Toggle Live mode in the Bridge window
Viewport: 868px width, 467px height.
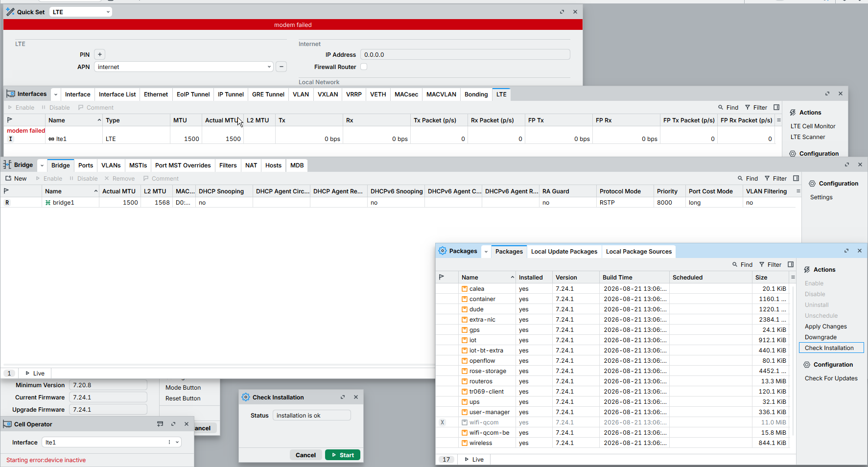(x=35, y=374)
